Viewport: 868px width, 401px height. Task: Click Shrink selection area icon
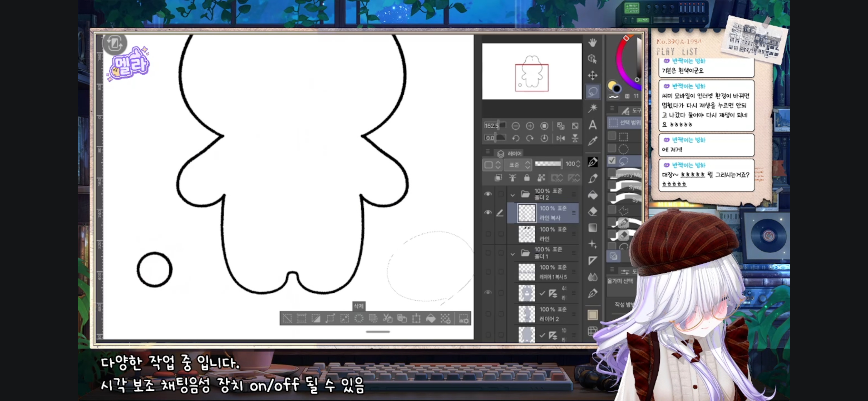coord(344,318)
